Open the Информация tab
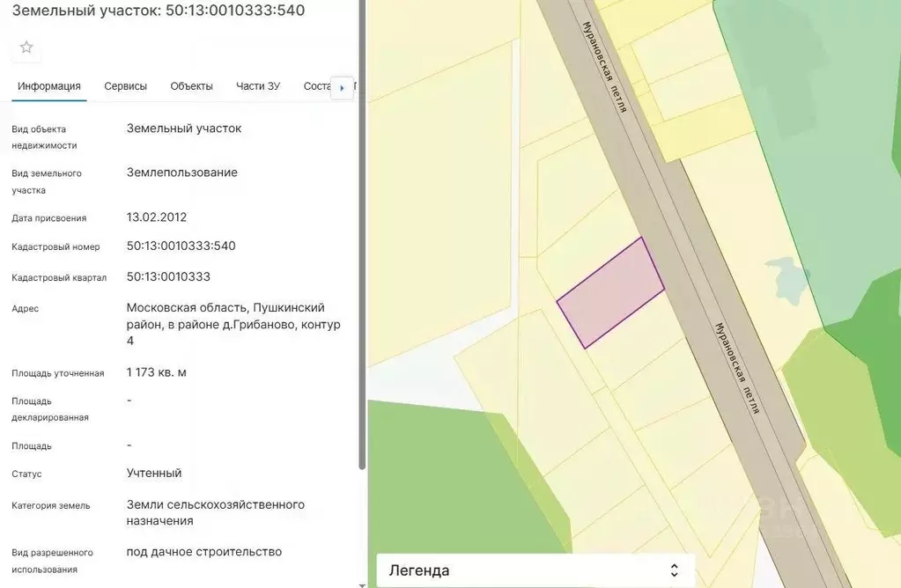This screenshot has height=588, width=901. pos(49,86)
